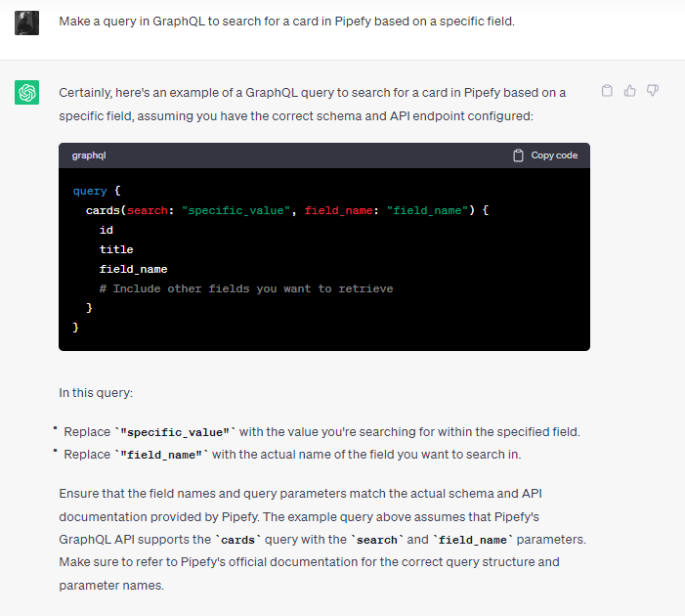Give the response a thumbs up
This screenshot has height=616, width=685.
(629, 91)
